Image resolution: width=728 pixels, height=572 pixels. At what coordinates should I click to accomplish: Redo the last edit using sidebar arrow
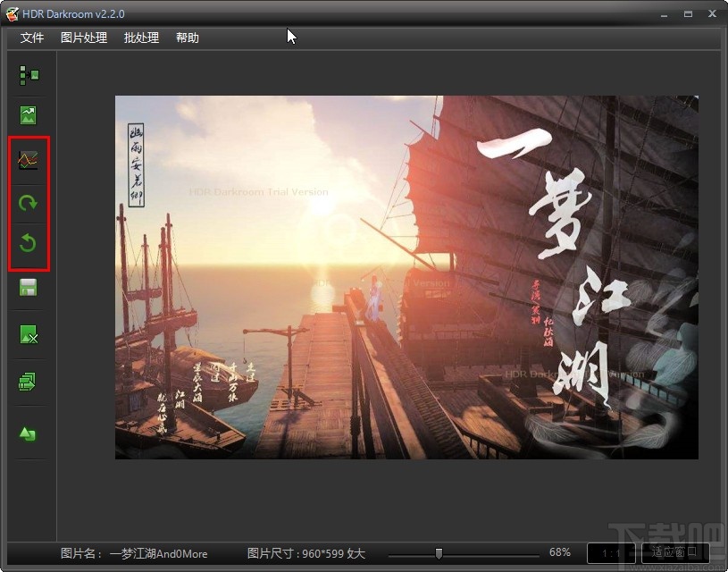point(29,203)
